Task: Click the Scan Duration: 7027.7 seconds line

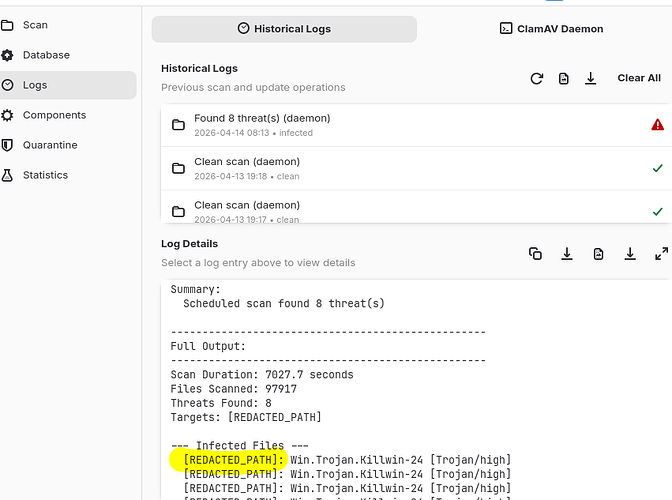Action: 262,375
